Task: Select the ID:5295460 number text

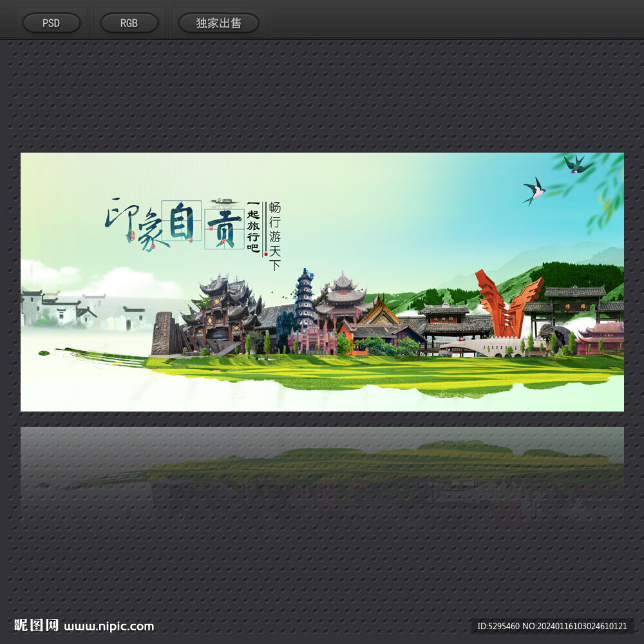Action: [x=498, y=626]
